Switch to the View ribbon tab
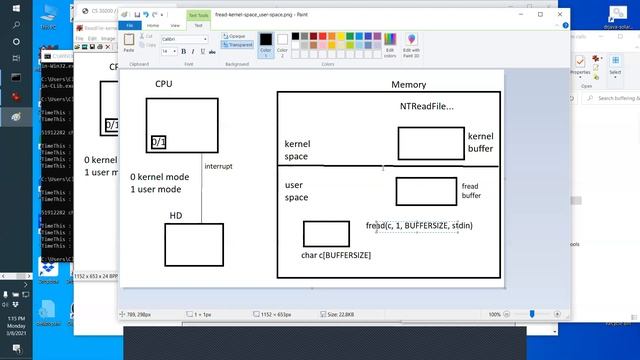 pos(175,26)
